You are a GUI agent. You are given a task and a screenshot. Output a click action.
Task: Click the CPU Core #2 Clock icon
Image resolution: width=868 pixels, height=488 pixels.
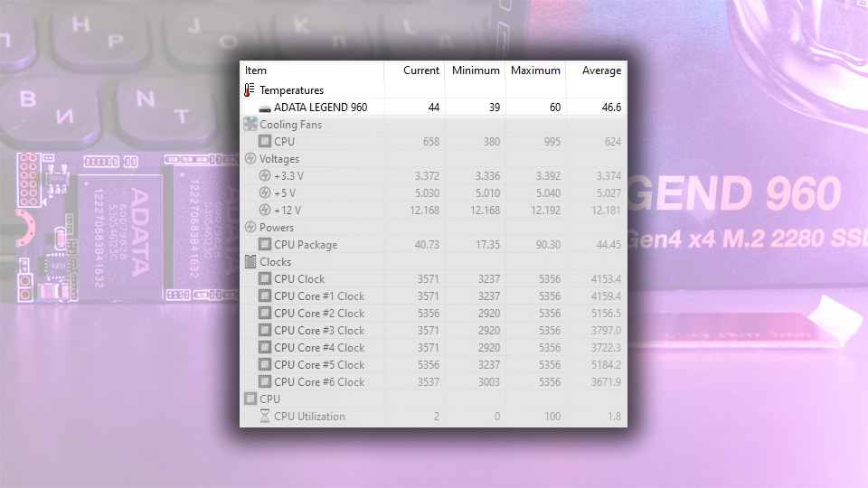coord(265,313)
